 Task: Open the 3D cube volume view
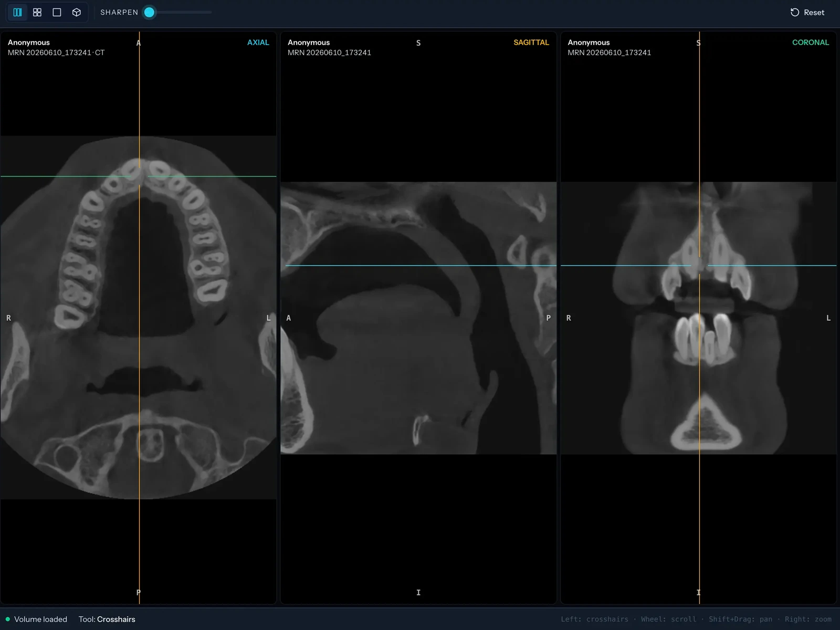pyautogui.click(x=77, y=12)
